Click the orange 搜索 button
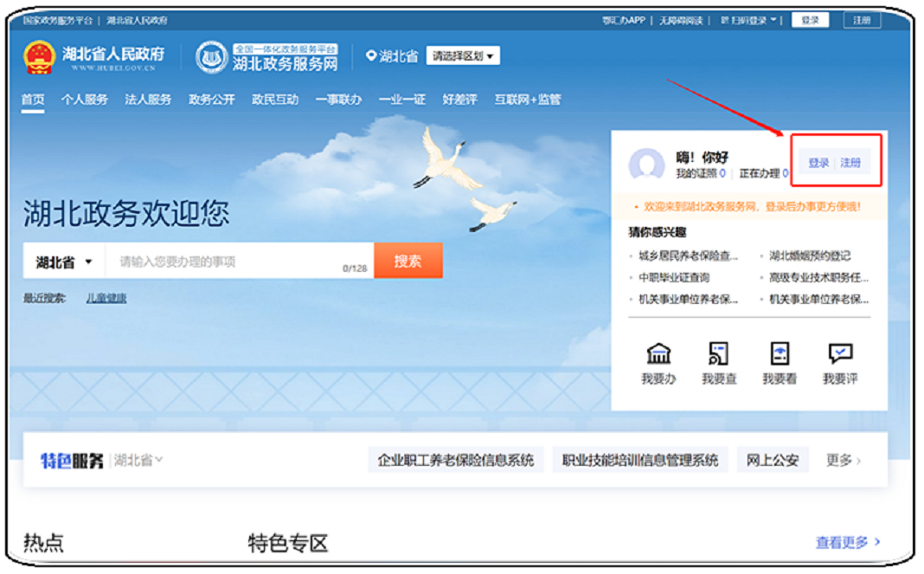The image size is (924, 574). click(x=407, y=261)
